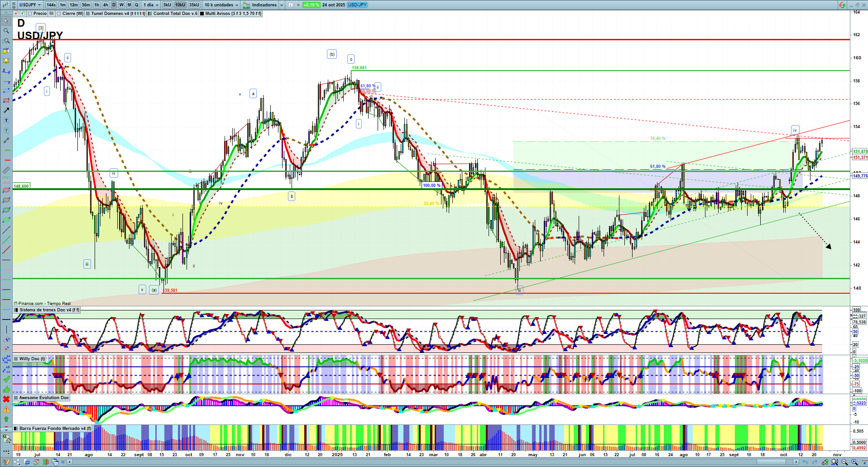Click the yellow bell alert tool
This screenshot has height=467, width=868.
click(x=6, y=61)
